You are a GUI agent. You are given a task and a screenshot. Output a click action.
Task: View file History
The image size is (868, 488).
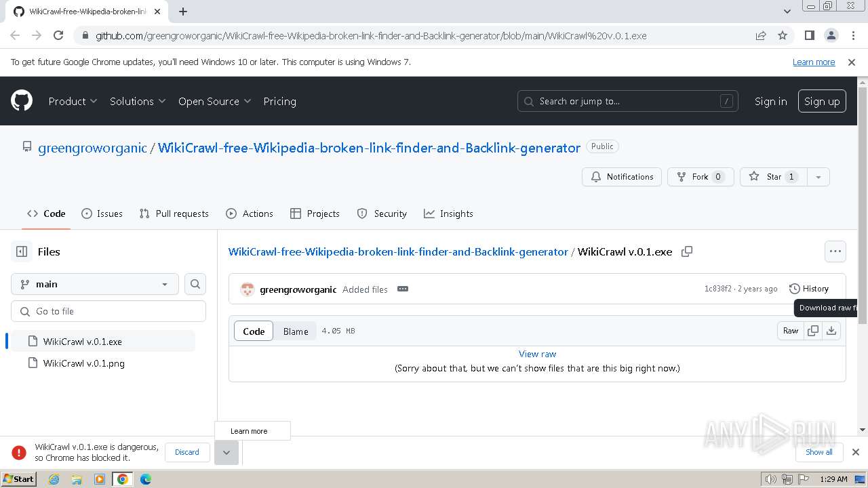pos(809,289)
